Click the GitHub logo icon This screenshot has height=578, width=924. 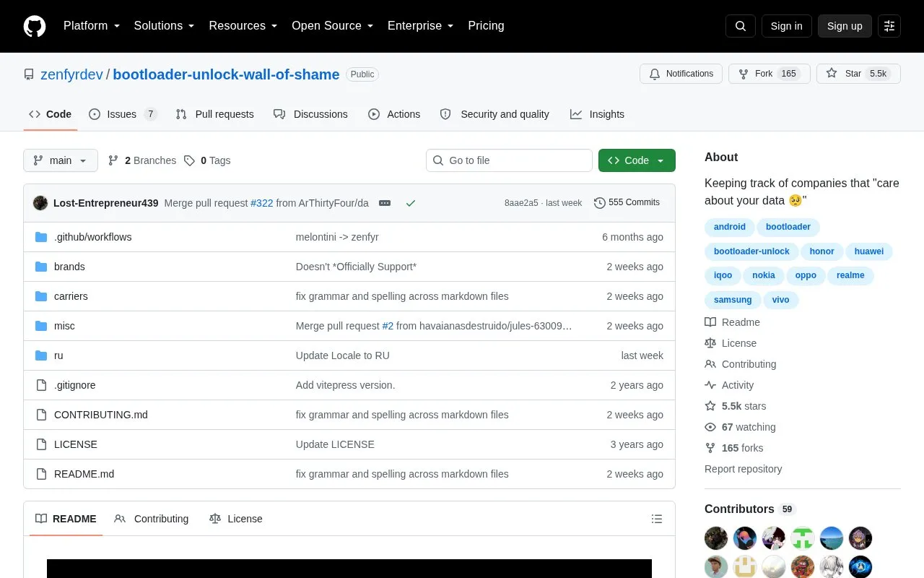pos(35,26)
